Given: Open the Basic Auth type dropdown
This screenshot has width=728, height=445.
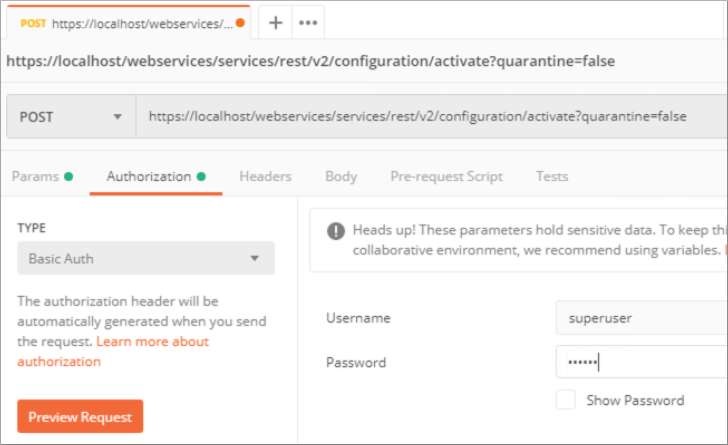Looking at the screenshot, I should tap(146, 258).
